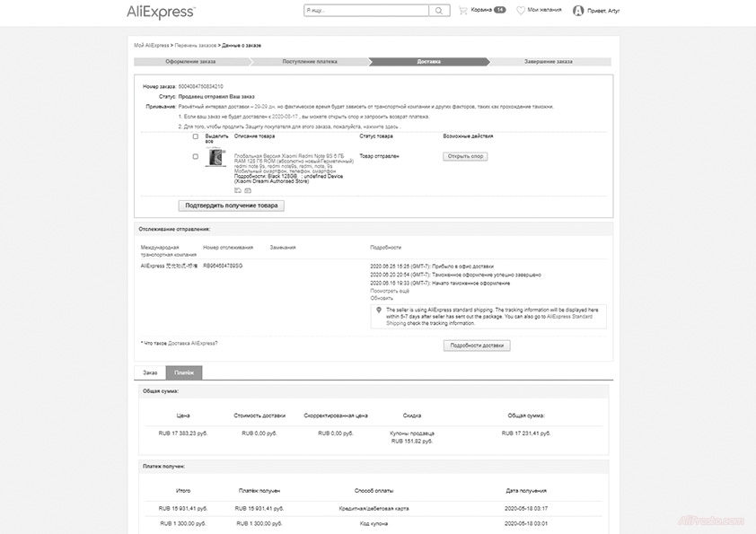Check the 'Выделить все' checkbox
756x534 pixels.
pos(196,136)
